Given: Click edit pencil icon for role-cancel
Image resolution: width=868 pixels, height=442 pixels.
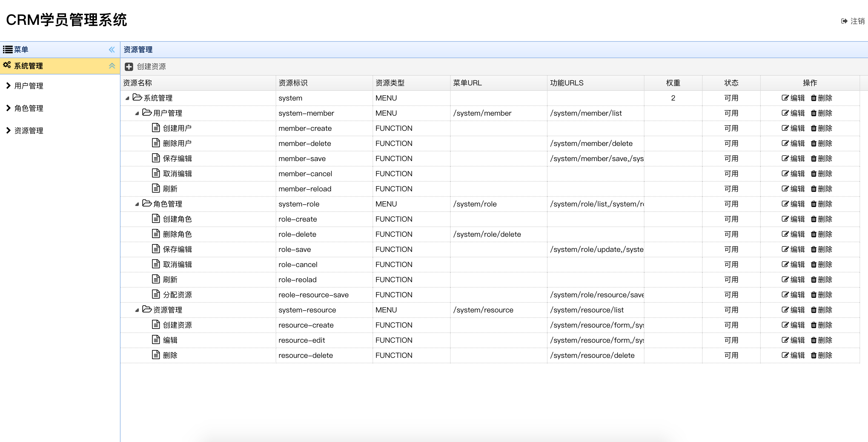Looking at the screenshot, I should [785, 265].
